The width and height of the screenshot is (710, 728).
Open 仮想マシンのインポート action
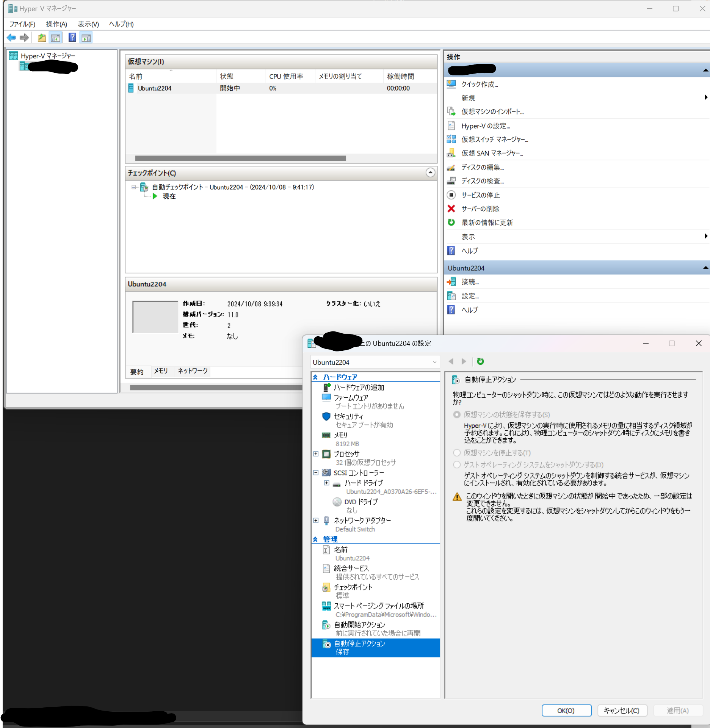[492, 111]
